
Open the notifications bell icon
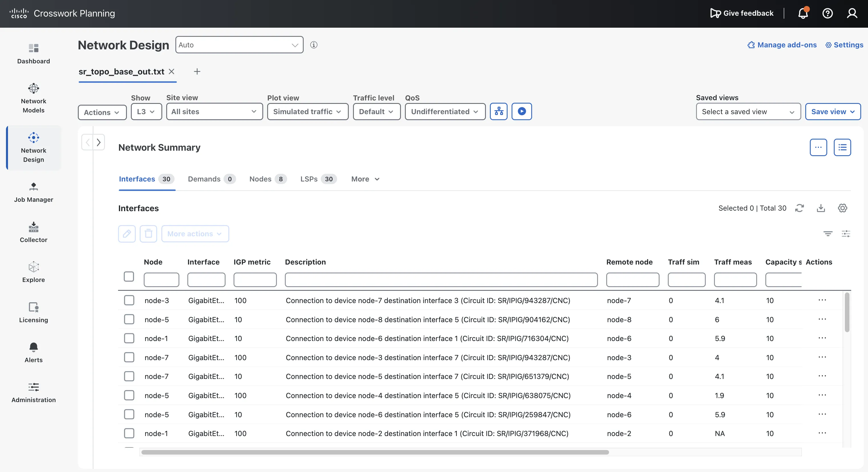pyautogui.click(x=803, y=13)
